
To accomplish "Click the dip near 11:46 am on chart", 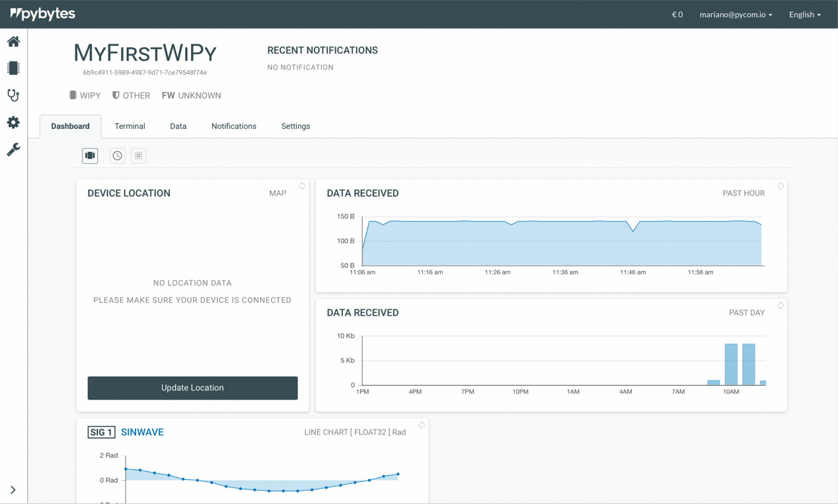I will 634,231.
